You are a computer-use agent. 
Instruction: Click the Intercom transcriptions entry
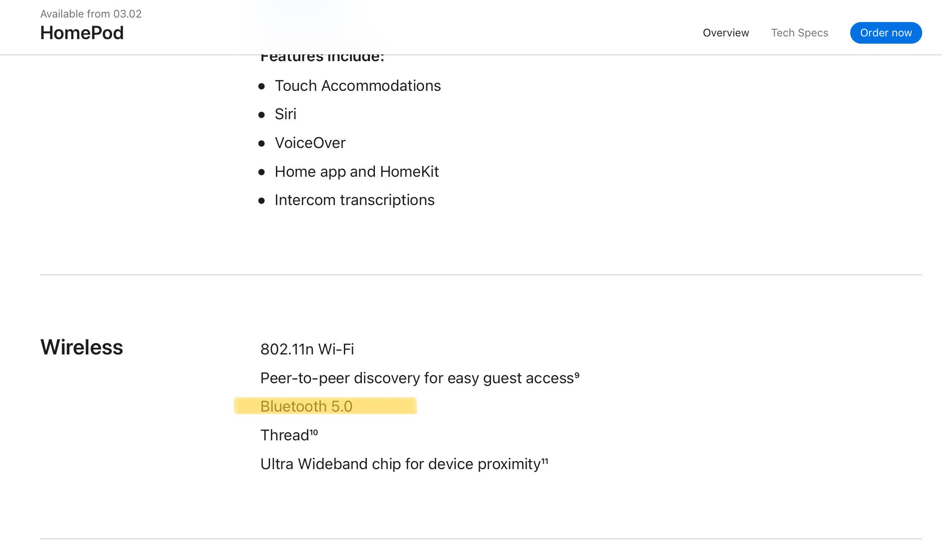tap(354, 200)
